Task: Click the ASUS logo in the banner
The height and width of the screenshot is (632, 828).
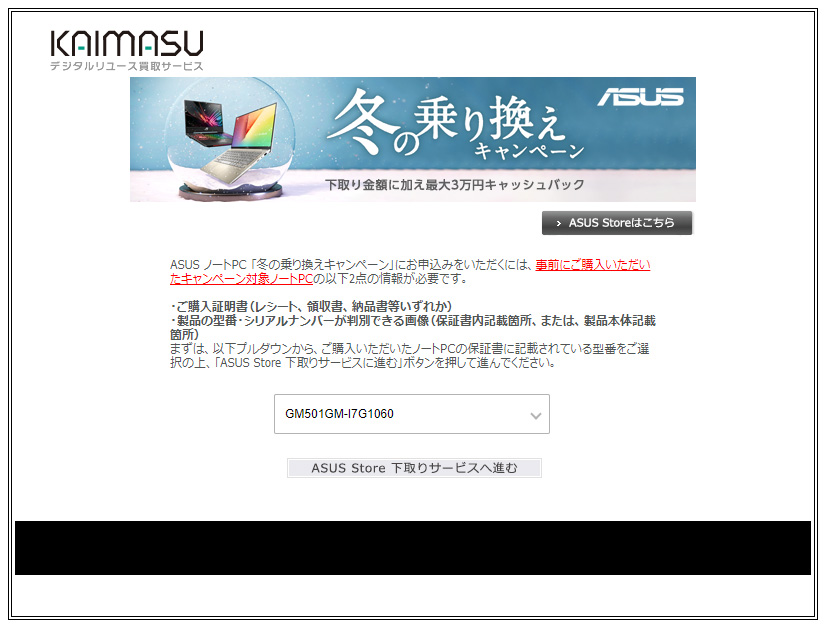Action: [640, 97]
